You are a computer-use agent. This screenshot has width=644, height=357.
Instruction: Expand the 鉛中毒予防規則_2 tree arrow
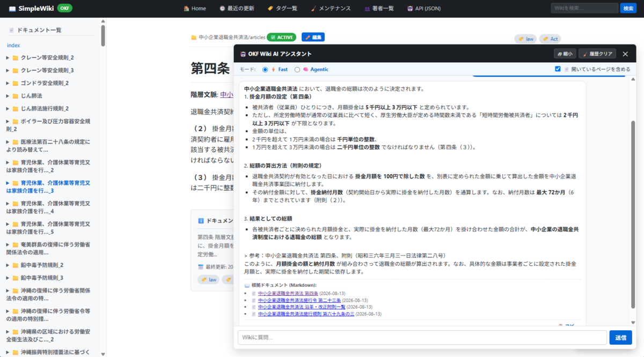(8, 265)
